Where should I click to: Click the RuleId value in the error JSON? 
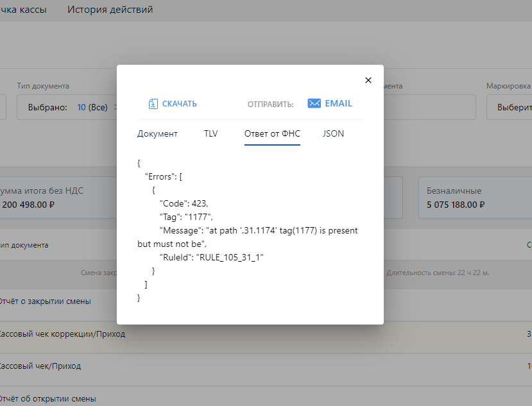(232, 257)
